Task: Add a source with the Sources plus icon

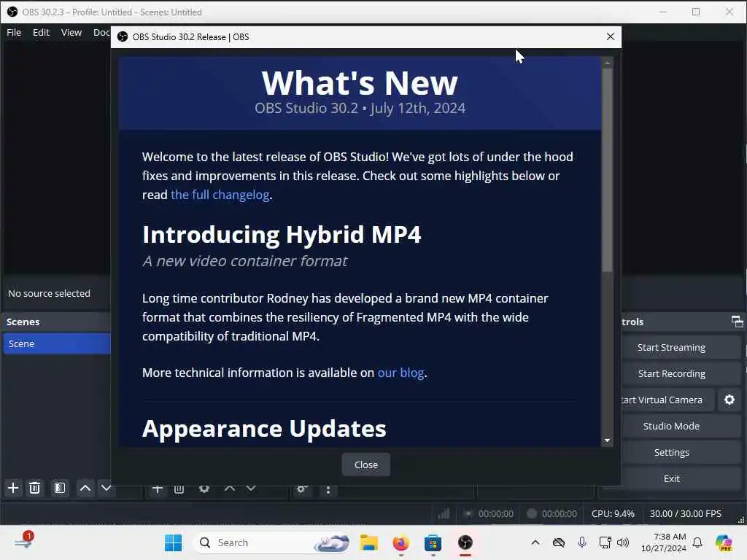Action: pyautogui.click(x=158, y=489)
